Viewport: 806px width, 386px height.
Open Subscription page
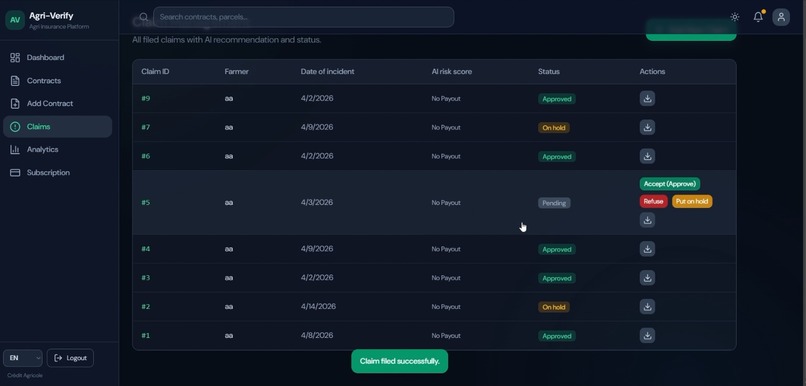[58, 173]
